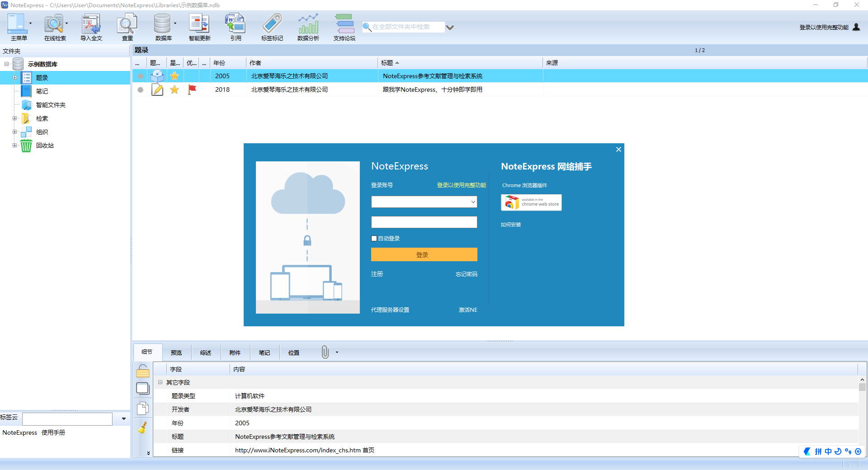Image resolution: width=868 pixels, height=470 pixels.
Task: Toggle red flag on the 2018 record
Action: [x=192, y=89]
